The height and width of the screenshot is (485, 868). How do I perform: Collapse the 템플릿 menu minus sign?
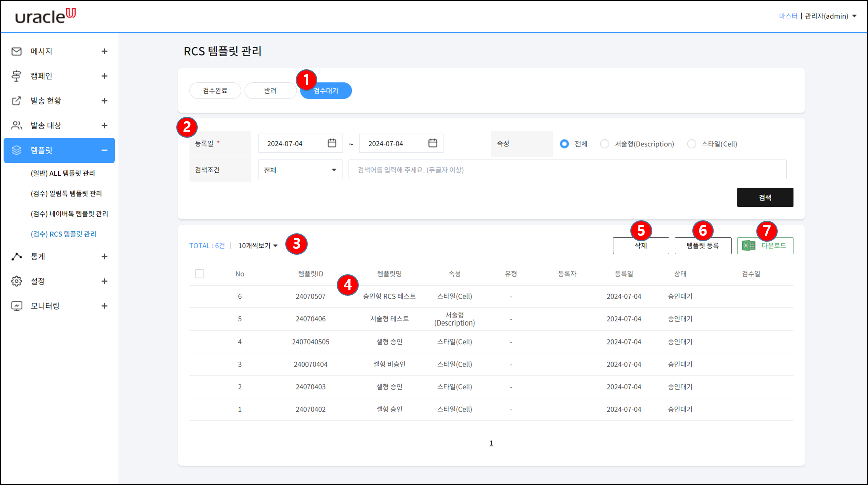(x=104, y=150)
